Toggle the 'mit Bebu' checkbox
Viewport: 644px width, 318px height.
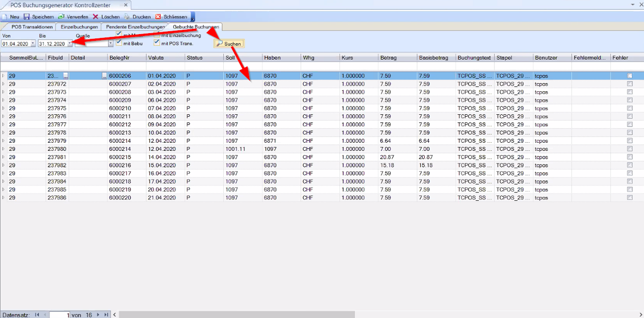click(x=119, y=43)
